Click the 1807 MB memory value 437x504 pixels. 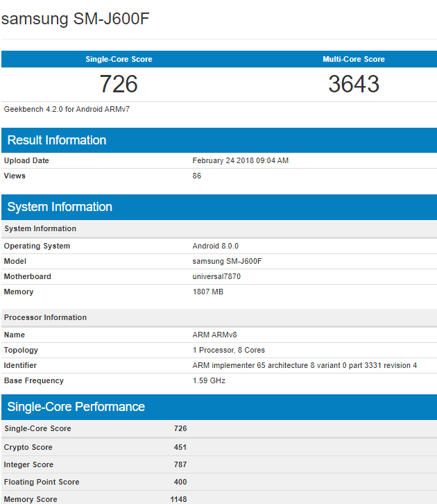[207, 292]
